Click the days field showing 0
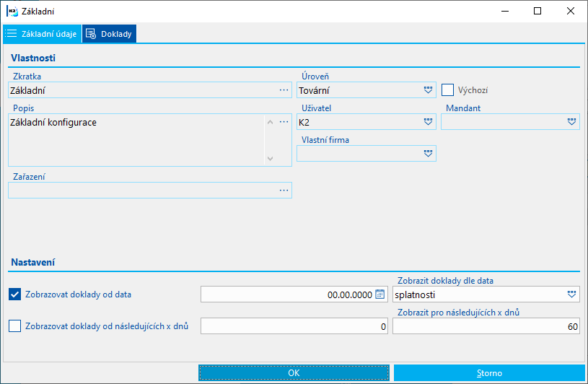Image resolution: width=588 pixels, height=384 pixels. [294, 326]
